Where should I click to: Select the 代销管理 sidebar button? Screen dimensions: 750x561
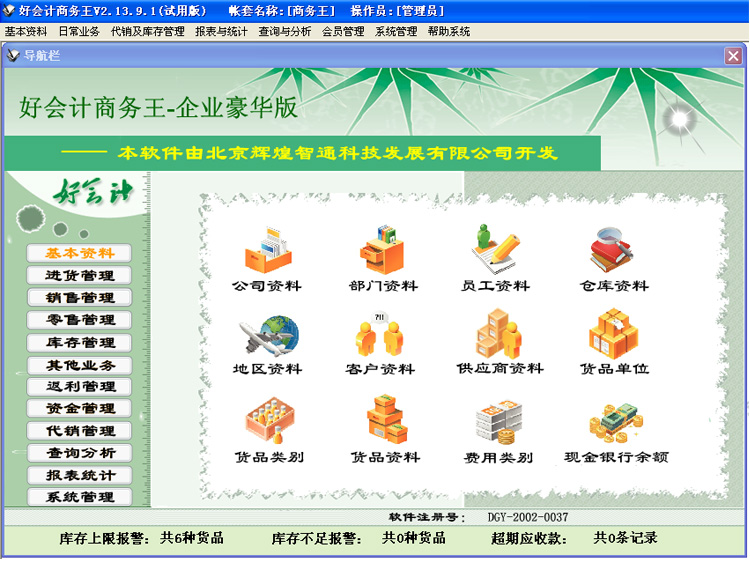click(79, 430)
